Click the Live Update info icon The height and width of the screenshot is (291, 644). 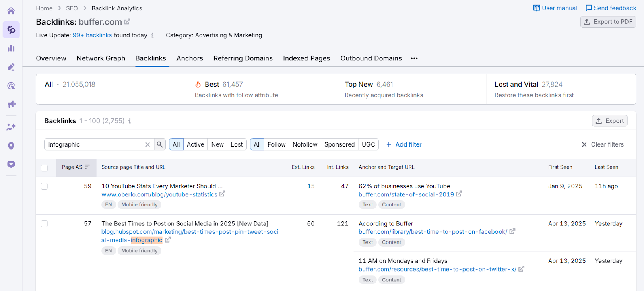pos(152,35)
